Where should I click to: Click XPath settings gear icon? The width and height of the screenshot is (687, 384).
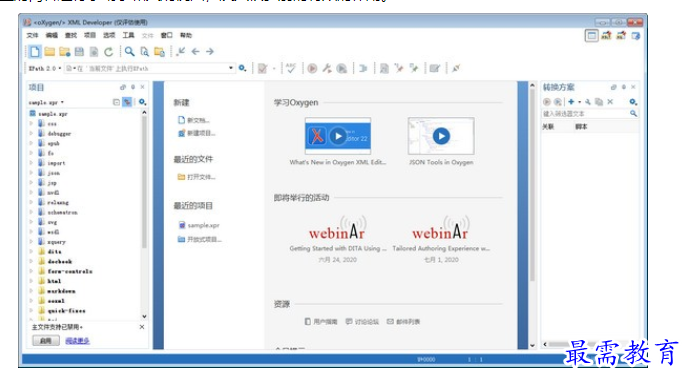tap(242, 68)
